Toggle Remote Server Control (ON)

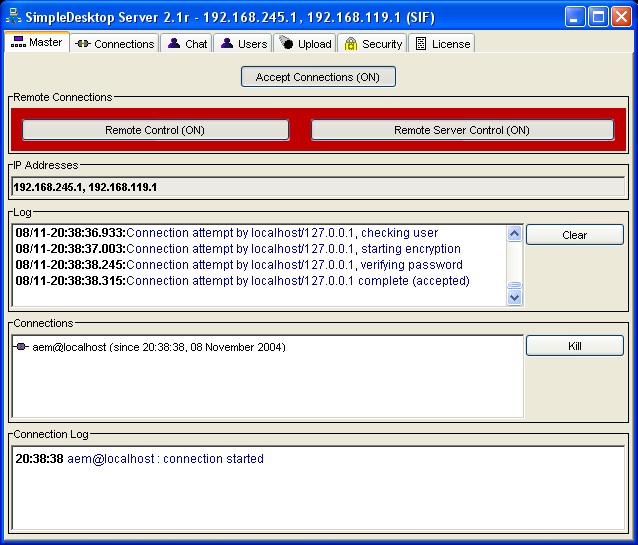click(x=462, y=130)
